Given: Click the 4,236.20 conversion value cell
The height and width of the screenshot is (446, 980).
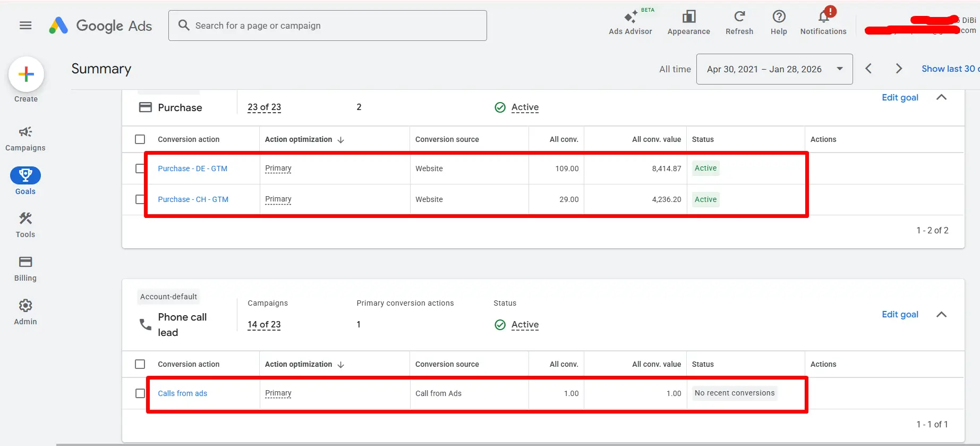Looking at the screenshot, I should 667,199.
